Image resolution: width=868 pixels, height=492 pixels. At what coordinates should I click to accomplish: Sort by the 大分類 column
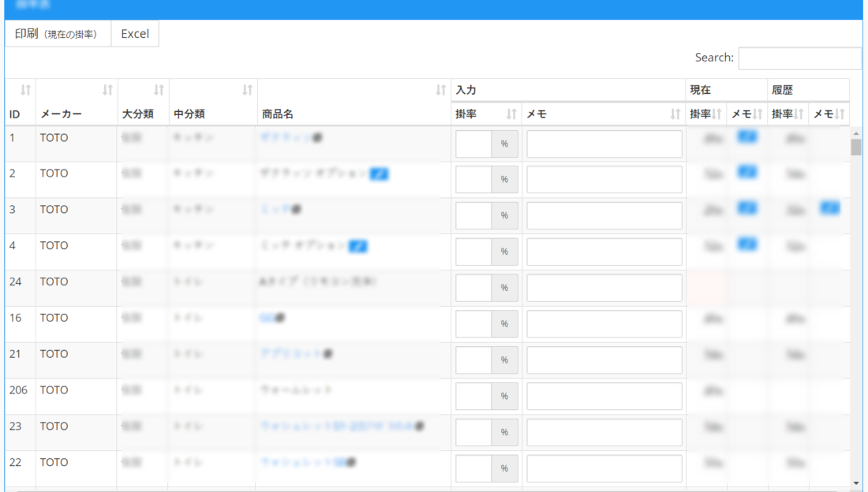pos(142,102)
